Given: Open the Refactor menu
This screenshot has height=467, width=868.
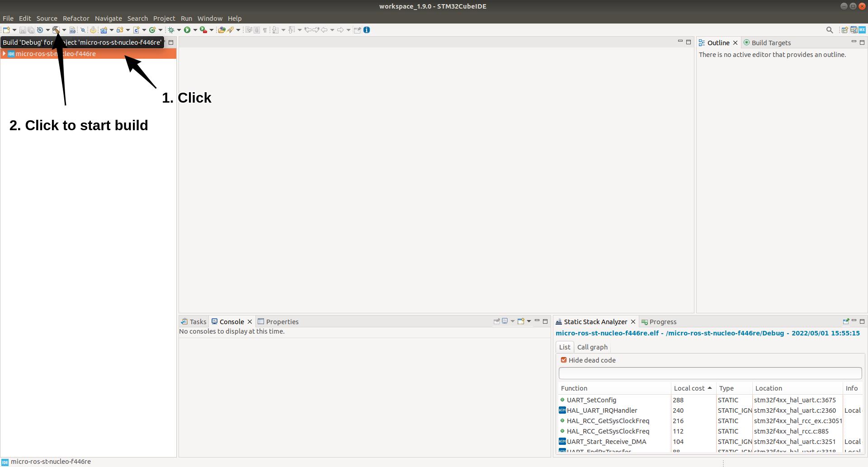Looking at the screenshot, I should (x=76, y=19).
